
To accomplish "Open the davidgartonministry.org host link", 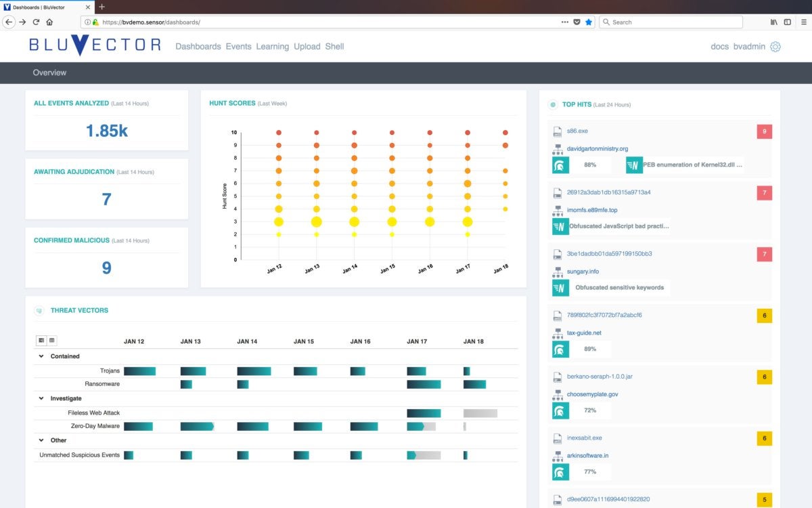I will pyautogui.click(x=597, y=149).
